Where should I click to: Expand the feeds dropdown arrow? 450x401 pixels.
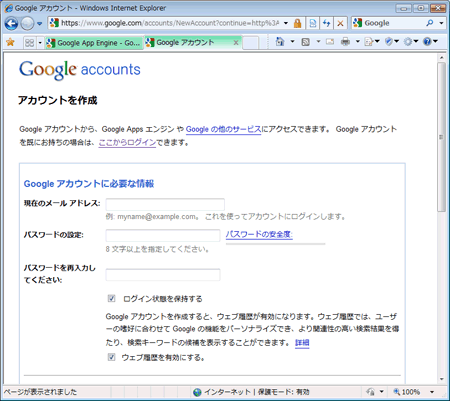(318, 42)
